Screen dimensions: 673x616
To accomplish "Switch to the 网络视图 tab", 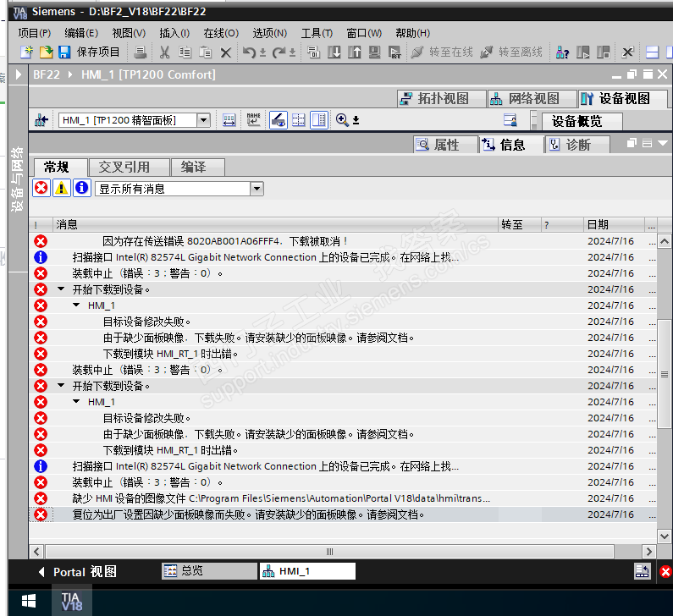I will [532, 99].
